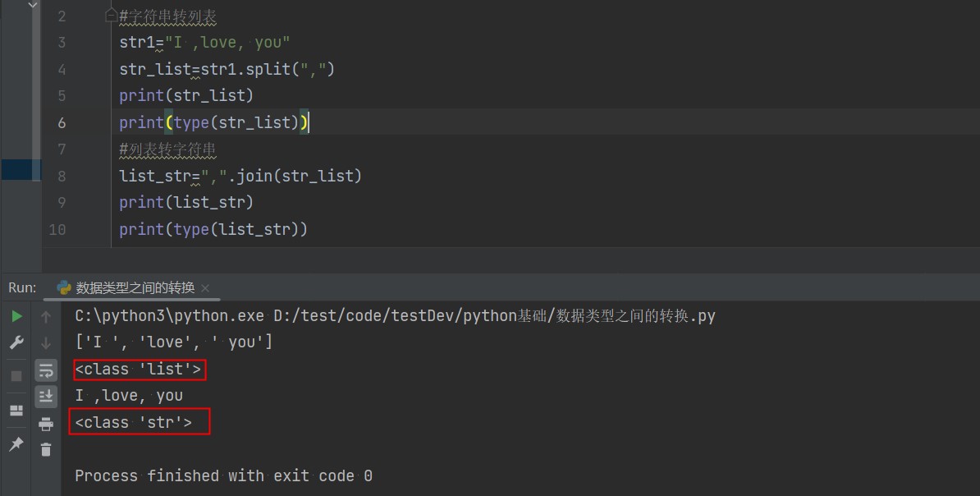This screenshot has width=980, height=496.
Task: Click output line I ,love, you
Action: point(129,396)
